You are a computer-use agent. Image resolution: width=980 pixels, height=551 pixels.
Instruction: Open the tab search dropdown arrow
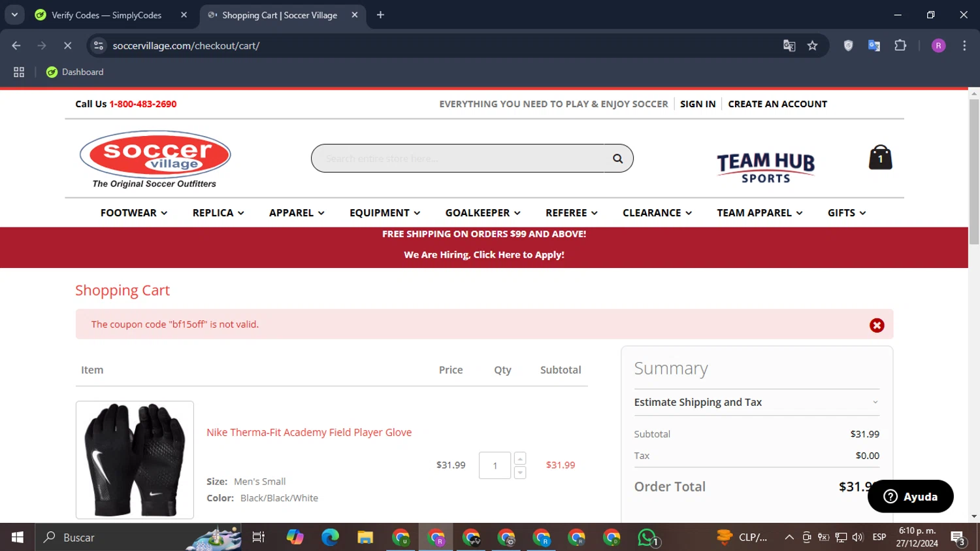(14, 15)
